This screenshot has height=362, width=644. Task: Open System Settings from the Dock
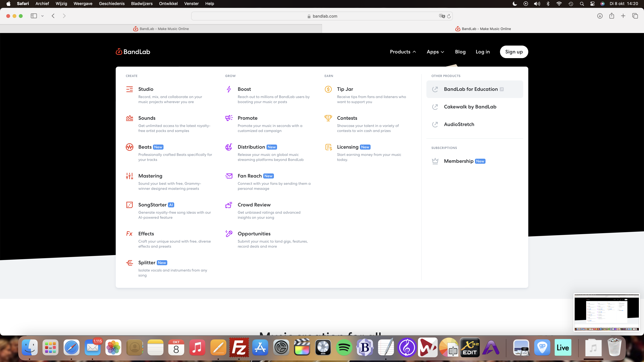pyautogui.click(x=281, y=348)
